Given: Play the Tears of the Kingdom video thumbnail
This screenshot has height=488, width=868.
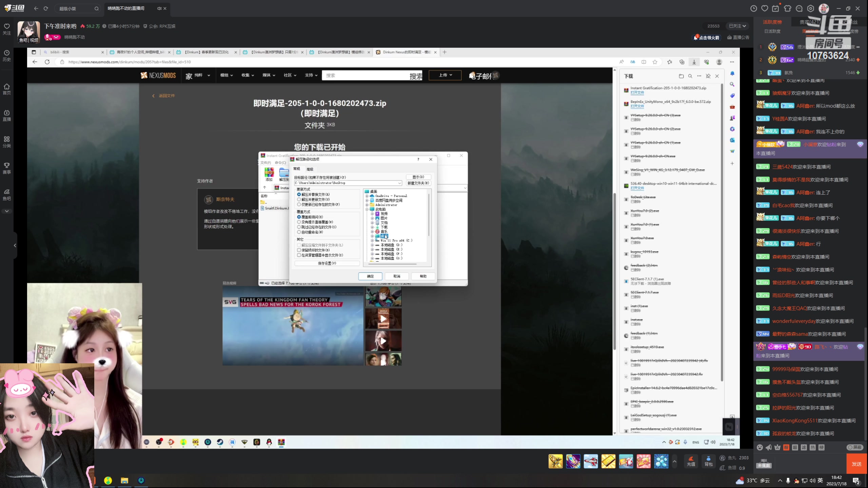Looking at the screenshot, I should click(x=293, y=326).
